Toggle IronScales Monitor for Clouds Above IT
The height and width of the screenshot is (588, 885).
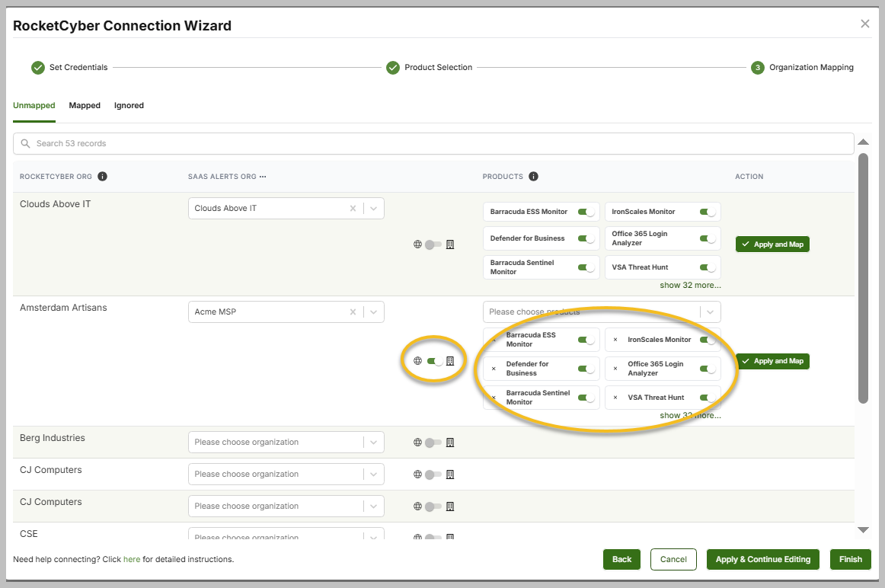[x=708, y=212]
